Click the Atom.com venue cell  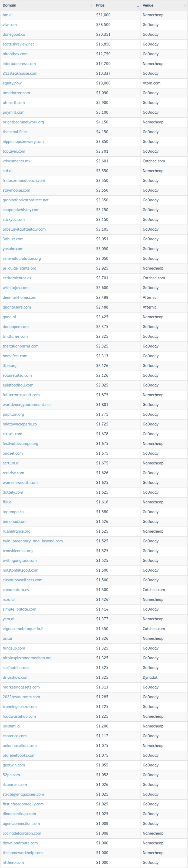(151, 83)
